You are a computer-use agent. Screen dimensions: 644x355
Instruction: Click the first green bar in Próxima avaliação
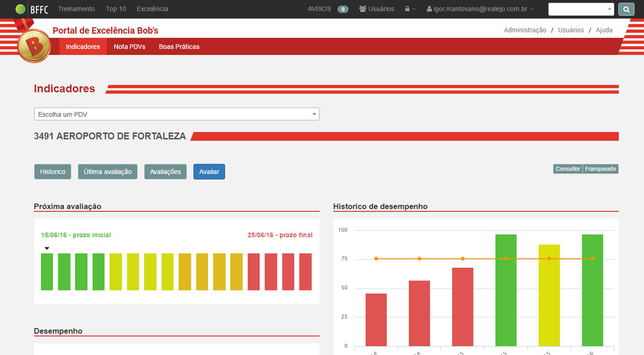pyautogui.click(x=47, y=272)
